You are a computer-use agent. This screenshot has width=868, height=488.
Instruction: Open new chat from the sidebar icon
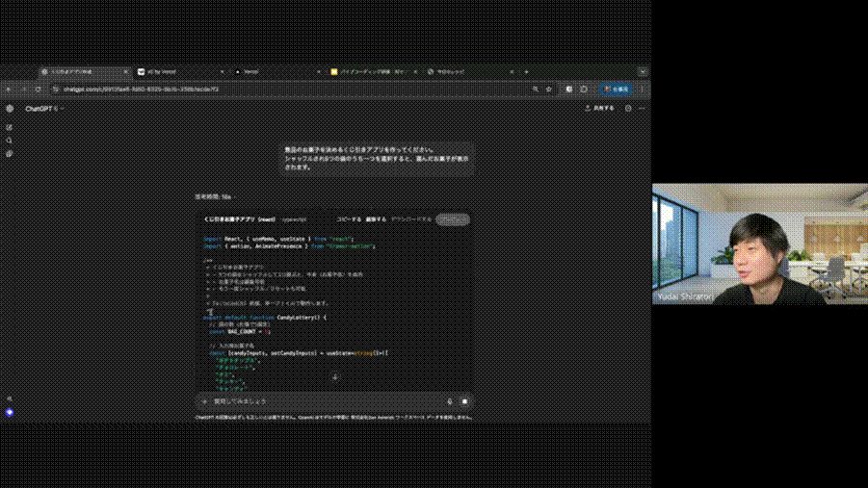10,127
